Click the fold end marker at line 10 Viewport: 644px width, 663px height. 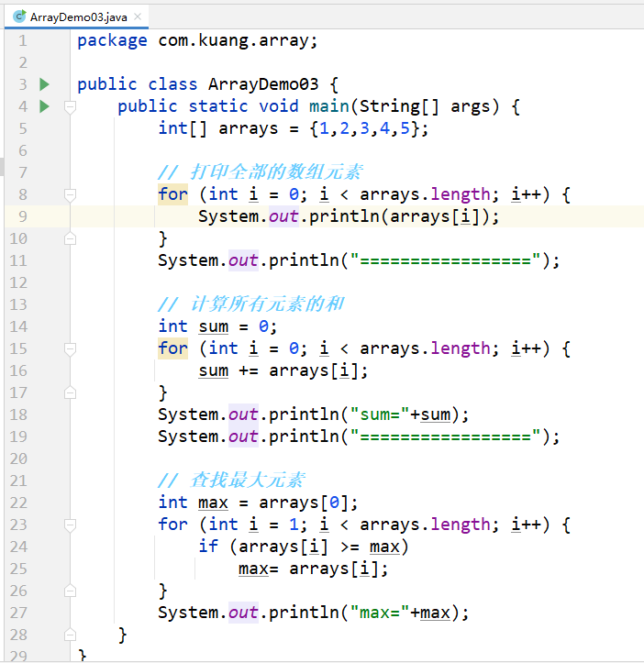pos(71,239)
